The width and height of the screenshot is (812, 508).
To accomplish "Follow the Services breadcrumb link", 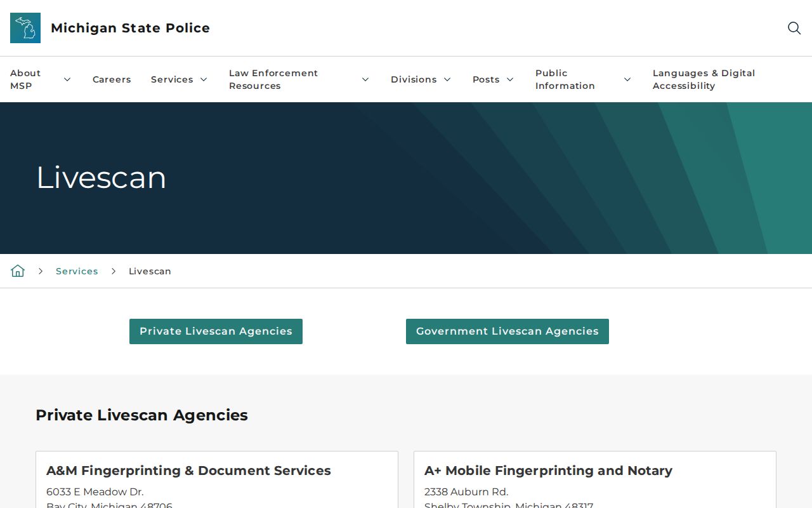I will [77, 271].
